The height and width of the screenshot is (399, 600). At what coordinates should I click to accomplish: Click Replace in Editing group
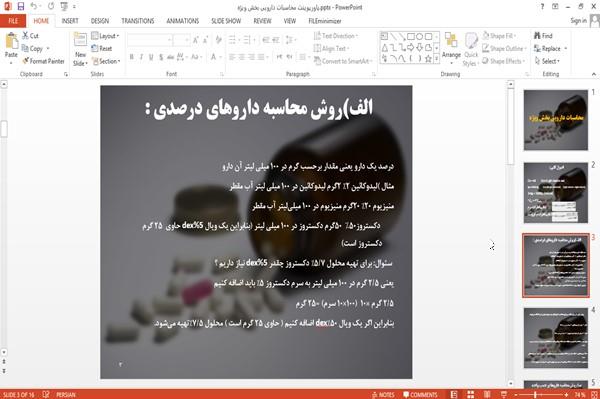(x=550, y=49)
